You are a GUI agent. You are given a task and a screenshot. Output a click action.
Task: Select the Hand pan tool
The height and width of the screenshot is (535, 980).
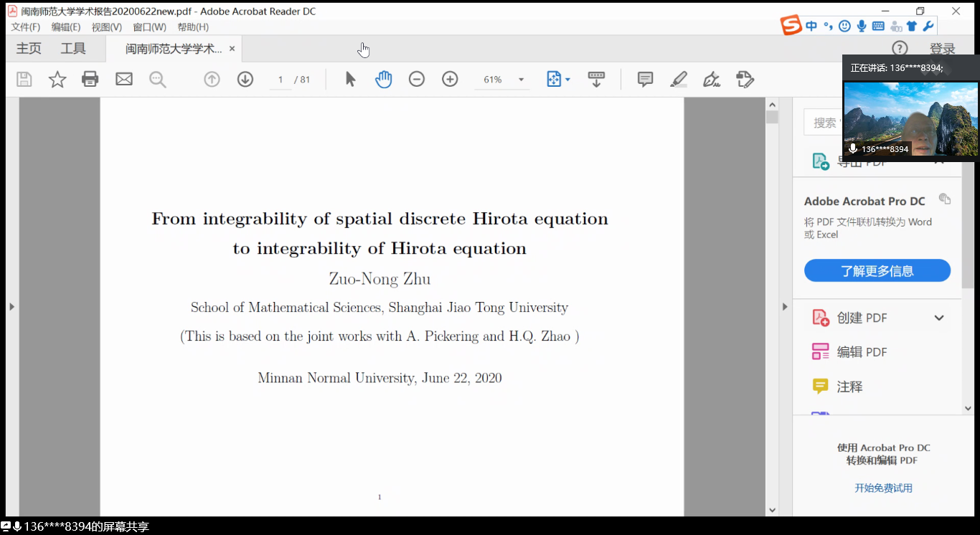point(384,79)
